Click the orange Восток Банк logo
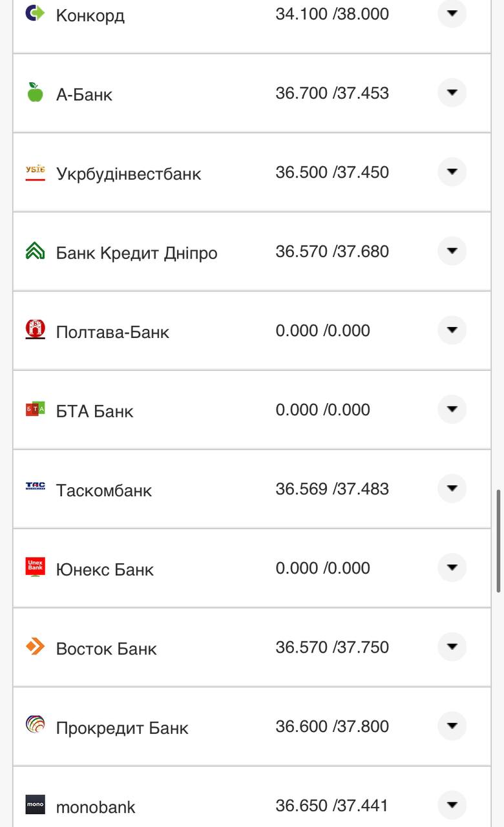Image resolution: width=504 pixels, height=827 pixels. 35,646
